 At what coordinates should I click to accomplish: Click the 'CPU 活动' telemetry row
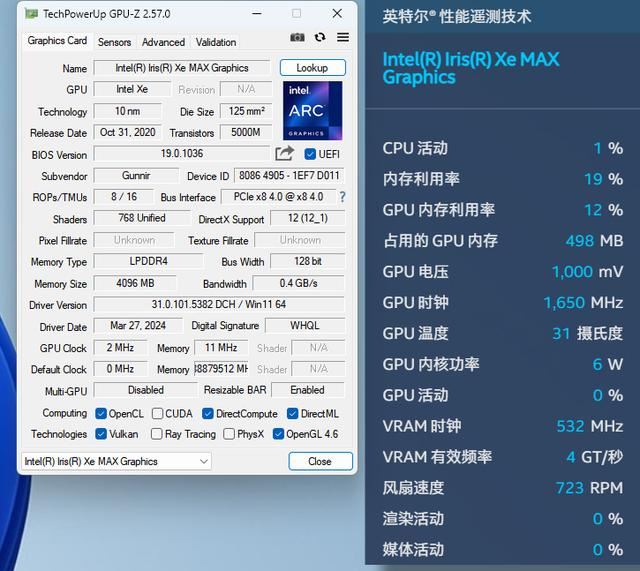pos(503,148)
